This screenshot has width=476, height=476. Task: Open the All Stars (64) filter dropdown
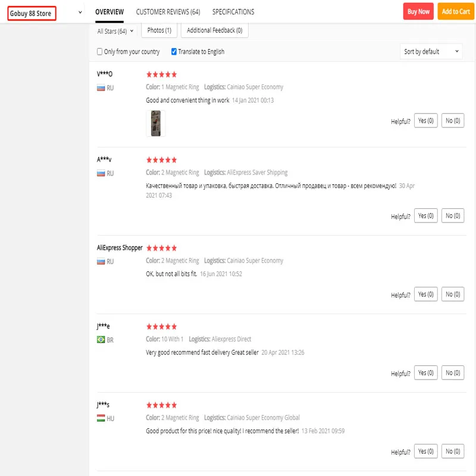[115, 31]
